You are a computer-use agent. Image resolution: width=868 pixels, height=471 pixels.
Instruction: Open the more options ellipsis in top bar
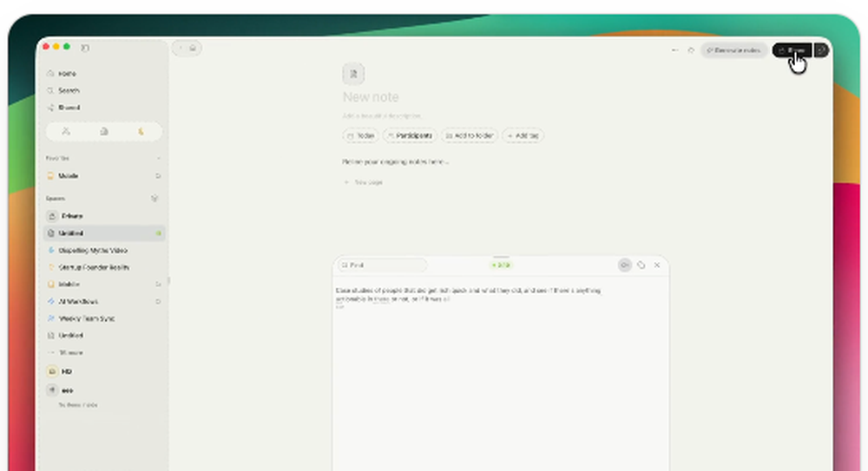point(674,50)
